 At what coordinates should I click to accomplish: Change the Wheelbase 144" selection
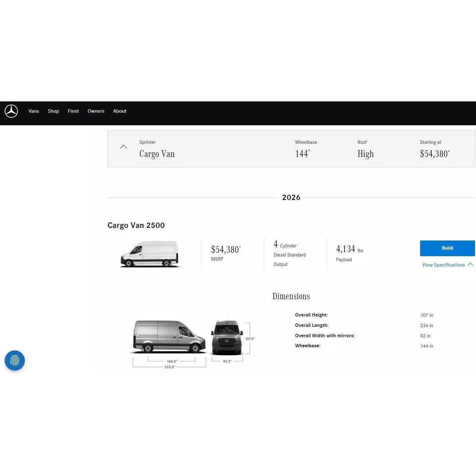(x=303, y=154)
